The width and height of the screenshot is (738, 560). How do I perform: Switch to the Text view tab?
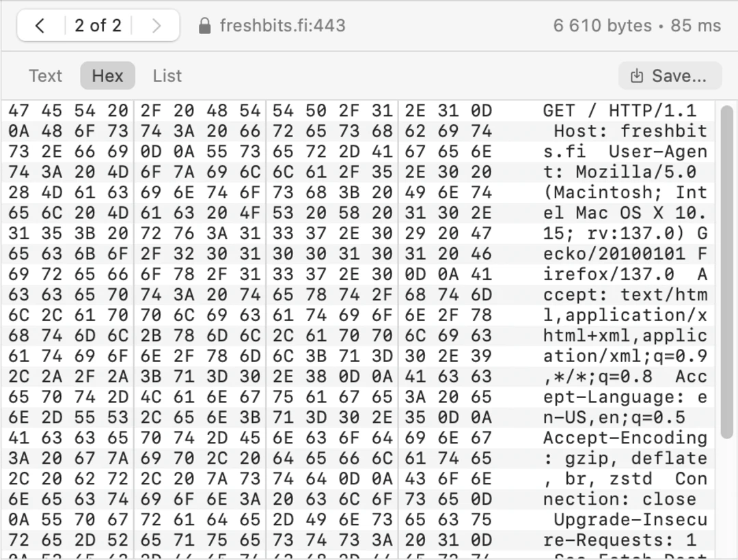click(x=45, y=76)
